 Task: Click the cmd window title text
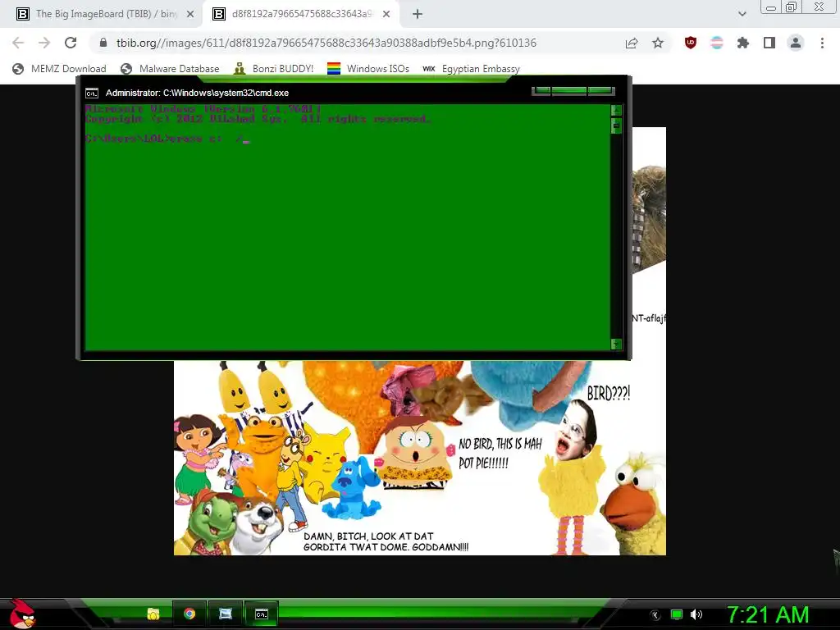click(197, 93)
